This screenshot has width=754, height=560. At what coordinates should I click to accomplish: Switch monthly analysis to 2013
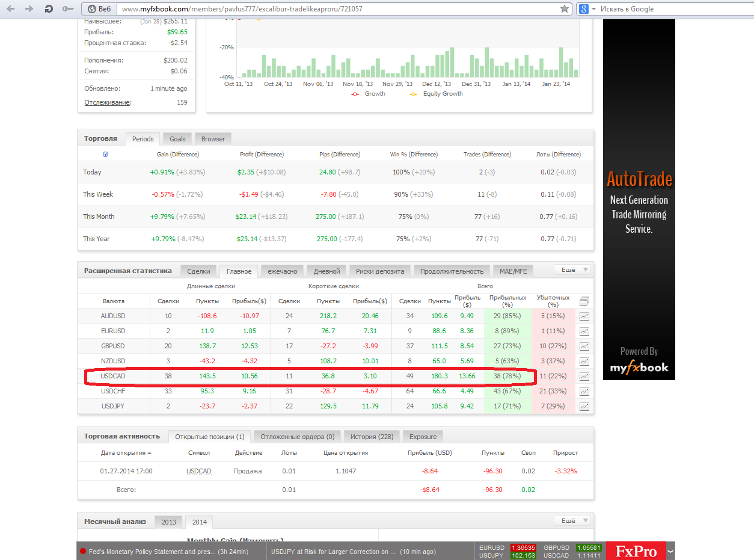[x=169, y=522]
